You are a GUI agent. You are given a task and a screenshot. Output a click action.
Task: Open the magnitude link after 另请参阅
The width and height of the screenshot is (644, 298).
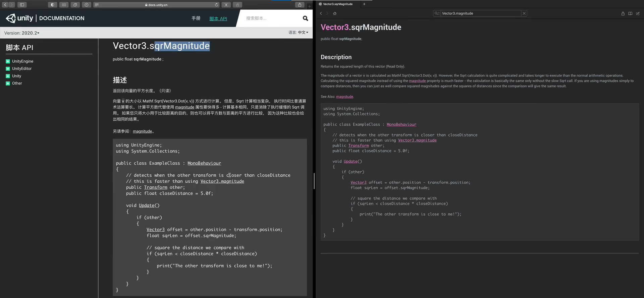(143, 131)
